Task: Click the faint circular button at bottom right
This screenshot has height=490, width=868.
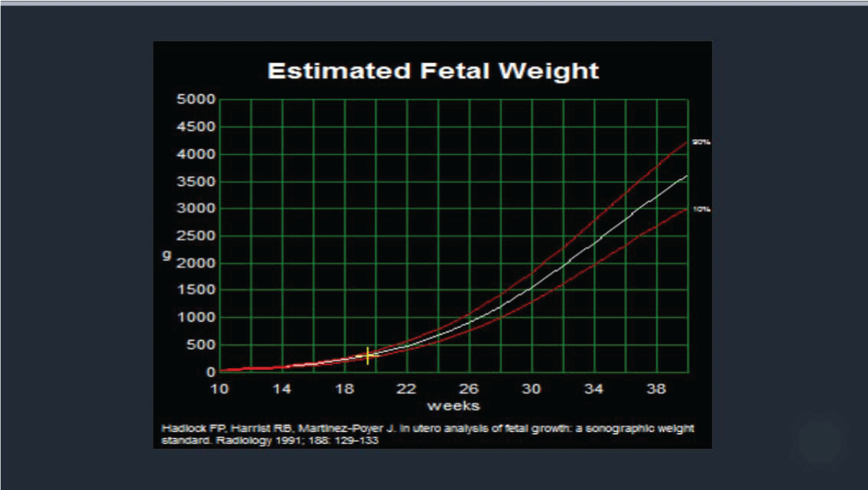Action: point(822,443)
